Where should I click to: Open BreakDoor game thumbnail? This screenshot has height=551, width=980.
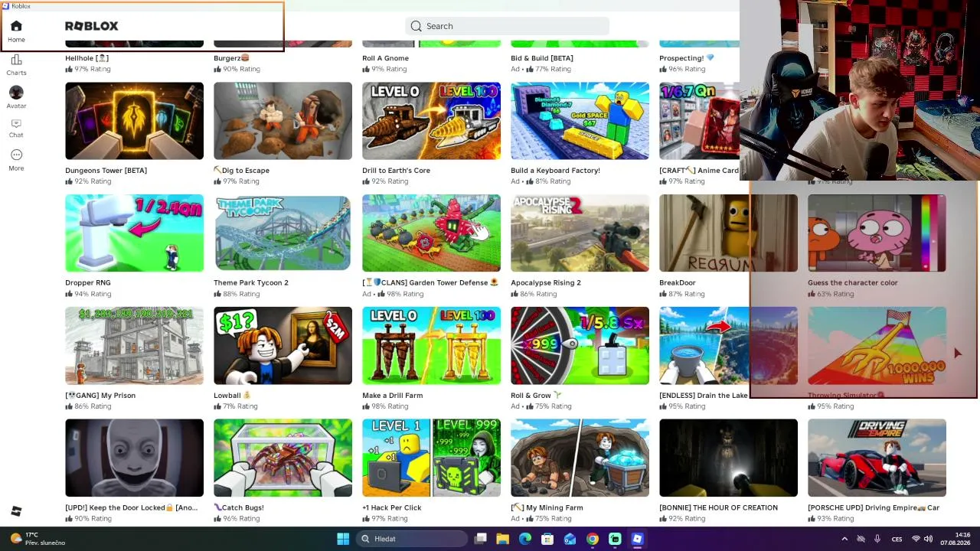coord(728,233)
